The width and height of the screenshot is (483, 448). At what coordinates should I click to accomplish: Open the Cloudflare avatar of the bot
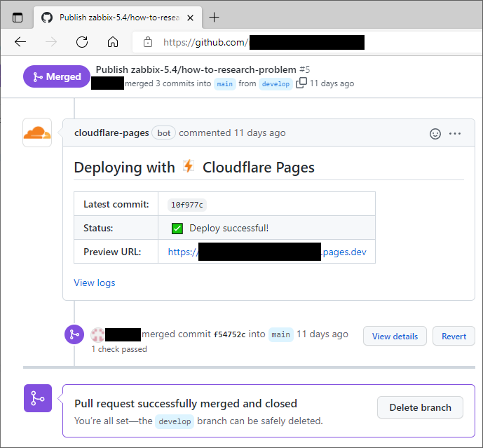tap(37, 133)
